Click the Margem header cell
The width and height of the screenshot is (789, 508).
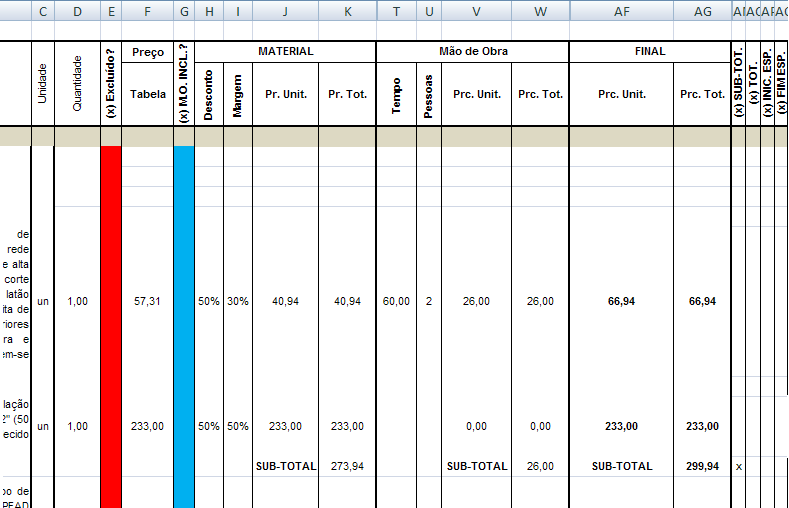tap(238, 95)
